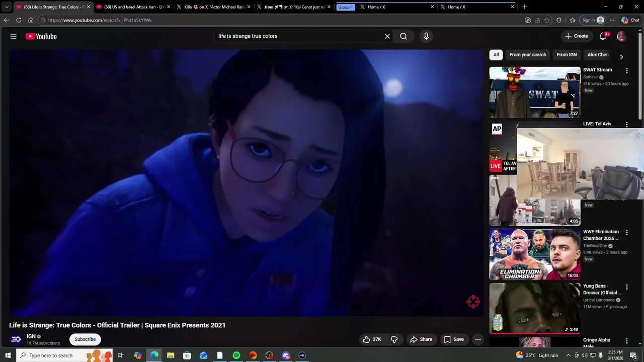644x362 pixels.
Task: Like the video with thumbs up
Action: point(372,339)
